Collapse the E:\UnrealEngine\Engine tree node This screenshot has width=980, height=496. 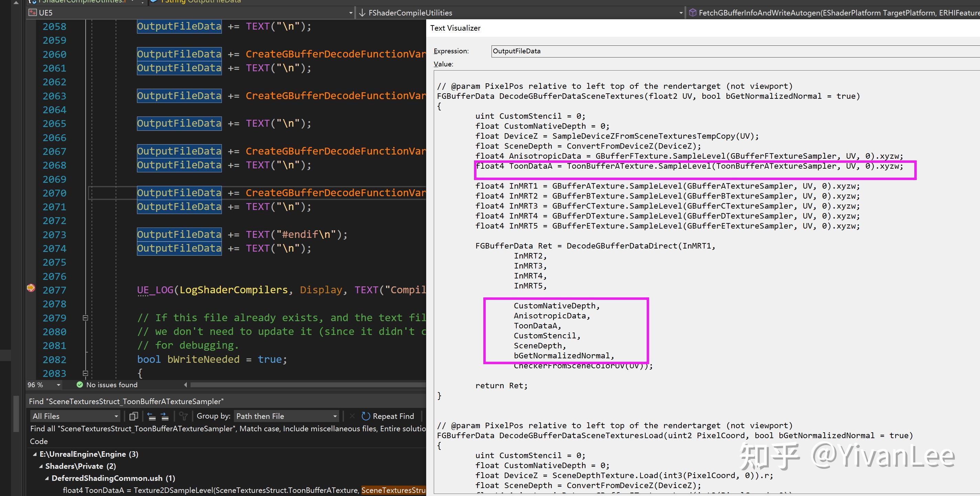(x=35, y=454)
